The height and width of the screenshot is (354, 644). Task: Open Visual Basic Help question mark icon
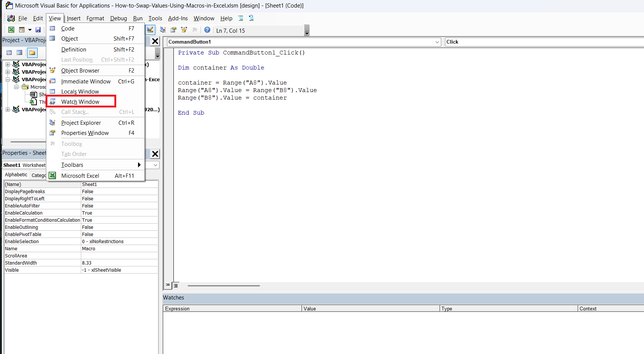click(207, 30)
